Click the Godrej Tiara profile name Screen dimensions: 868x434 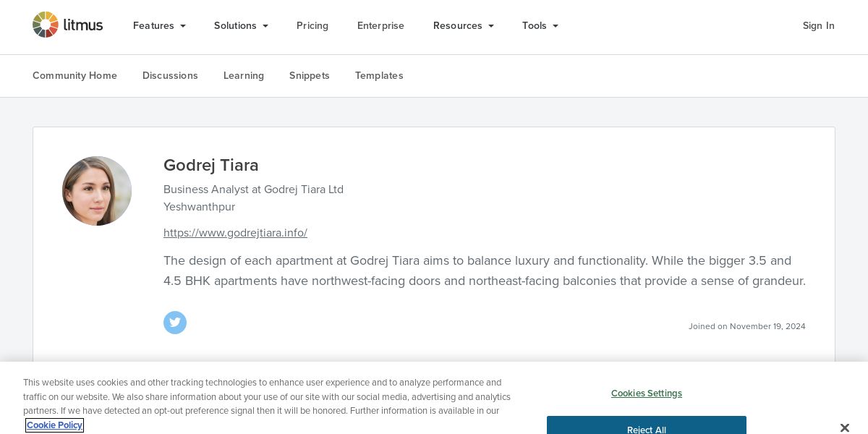pyautogui.click(x=211, y=165)
